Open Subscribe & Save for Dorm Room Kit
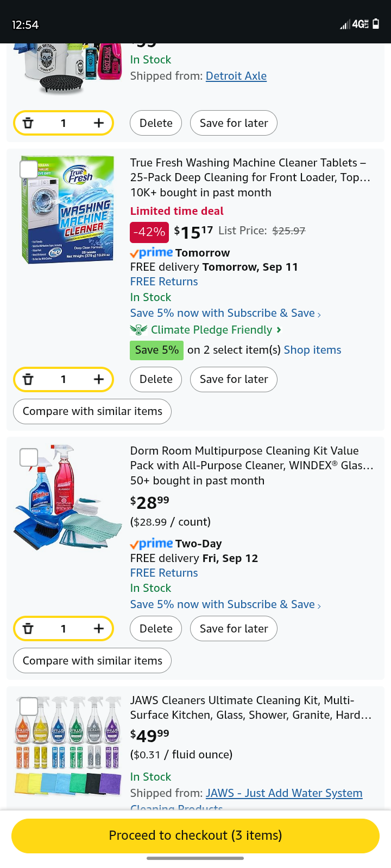 coord(225,604)
